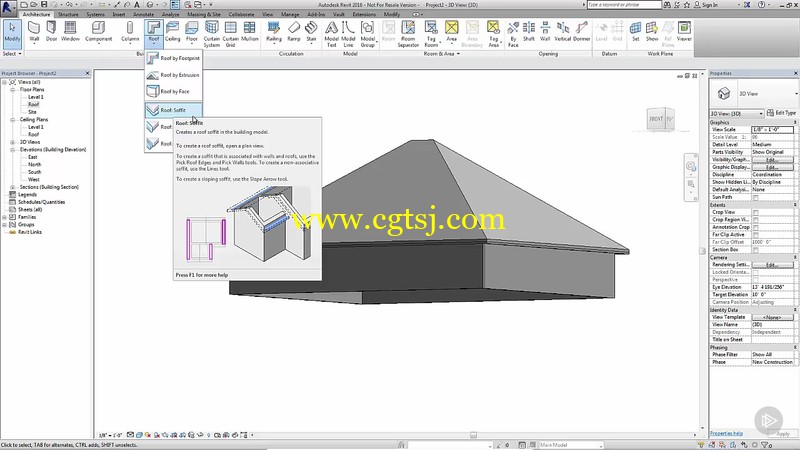The image size is (800, 450).
Task: Enable the Annotation Crop checkbox
Action: pyautogui.click(x=756, y=227)
